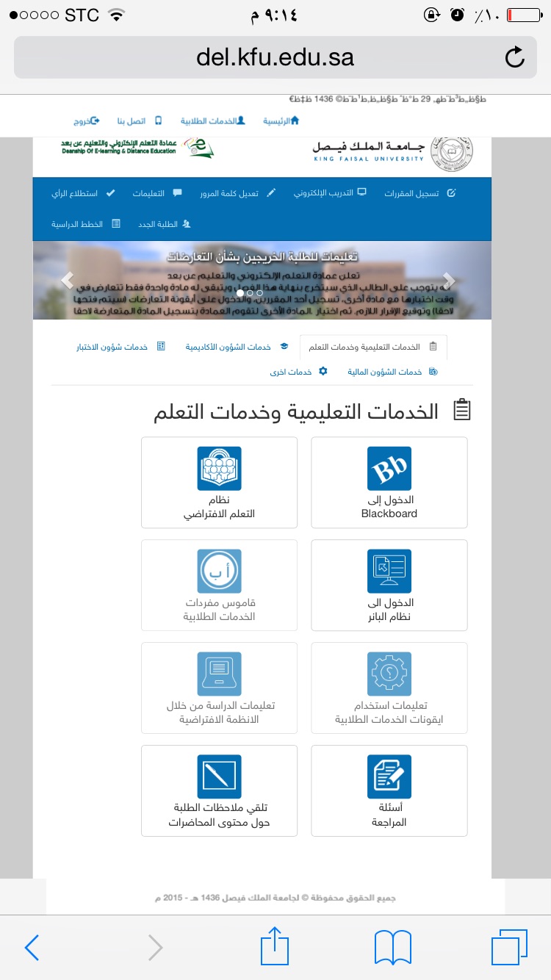Tap the banner headline تعليمات للطلبة الخريجين
Screen dimensions: 551x980
(262, 257)
